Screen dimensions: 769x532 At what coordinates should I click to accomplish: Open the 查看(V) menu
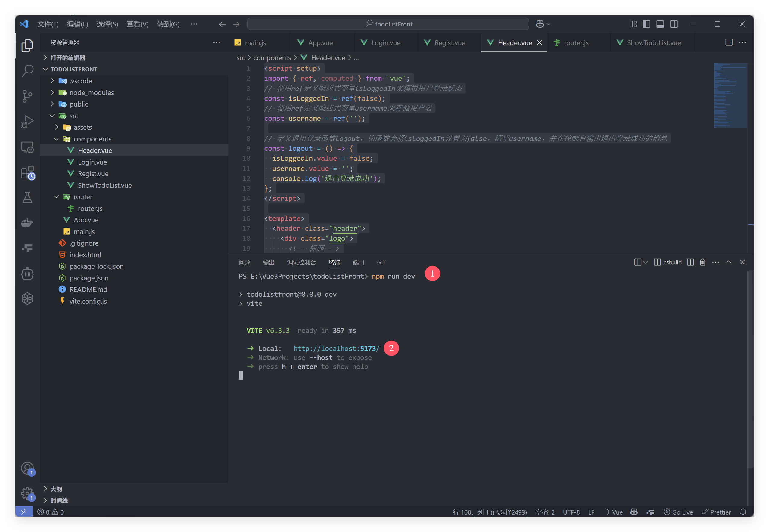point(137,24)
